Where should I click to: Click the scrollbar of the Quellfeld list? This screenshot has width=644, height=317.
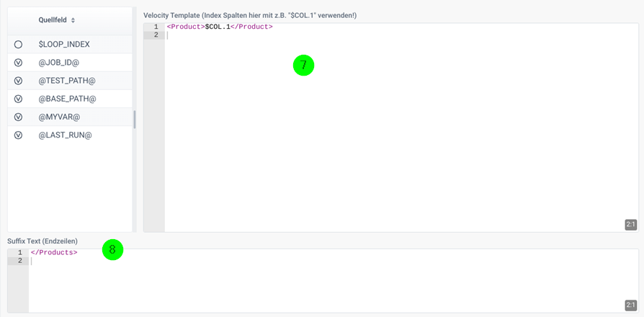click(134, 120)
